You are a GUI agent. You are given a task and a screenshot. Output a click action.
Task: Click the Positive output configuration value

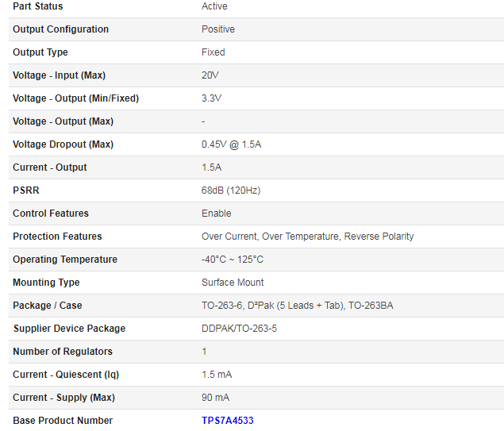click(x=218, y=29)
